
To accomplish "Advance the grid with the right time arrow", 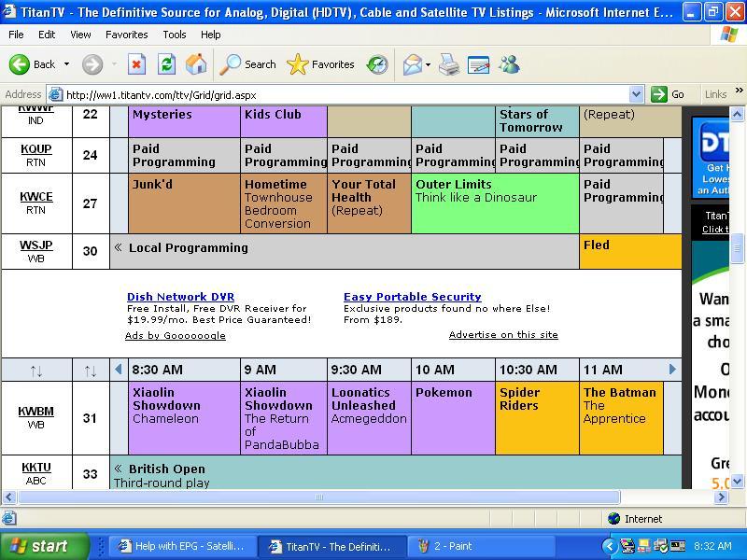I will [672, 369].
